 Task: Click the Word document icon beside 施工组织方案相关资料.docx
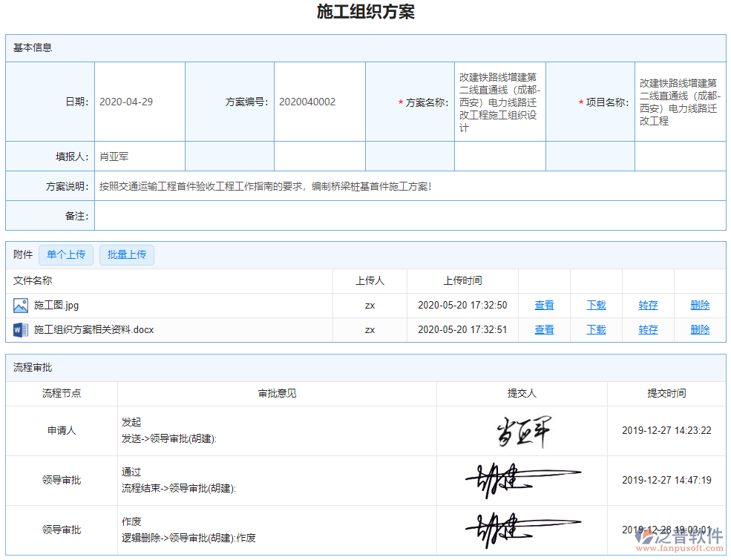pos(19,329)
